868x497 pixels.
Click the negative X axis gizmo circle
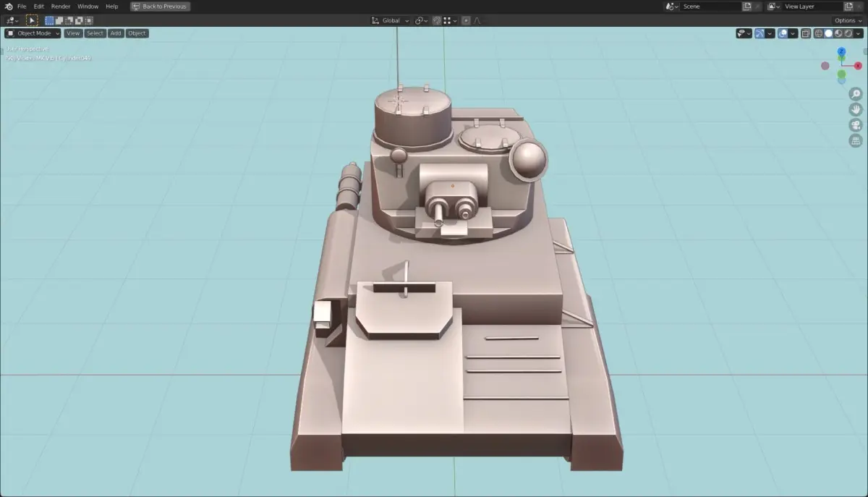(825, 66)
